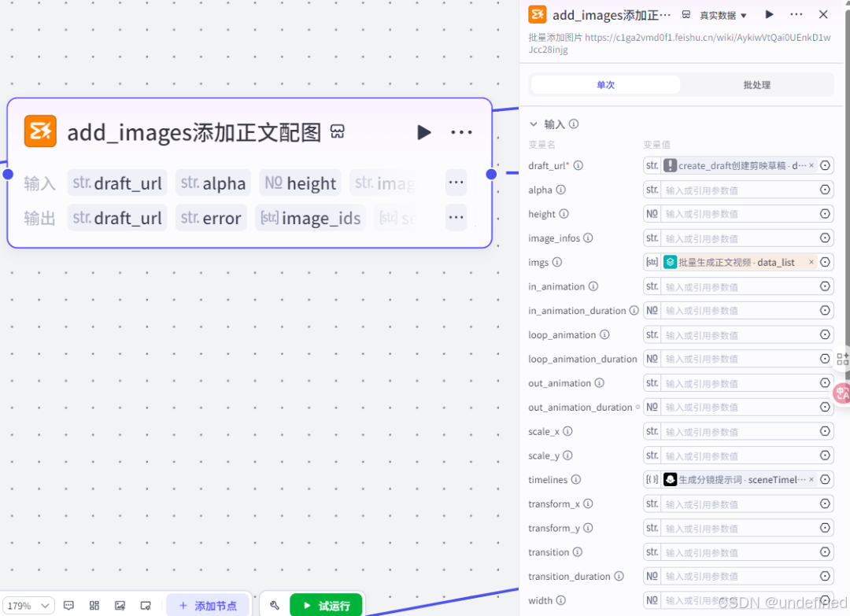Remove the sceneTimeline reference from timelines
Image resolution: width=850 pixels, height=616 pixels.
(811, 479)
